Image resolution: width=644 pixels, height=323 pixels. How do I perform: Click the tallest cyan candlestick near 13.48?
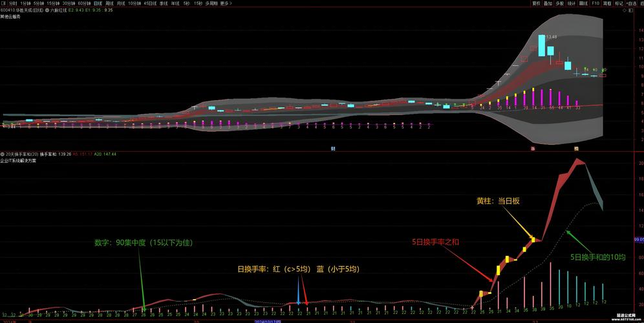coord(542,45)
